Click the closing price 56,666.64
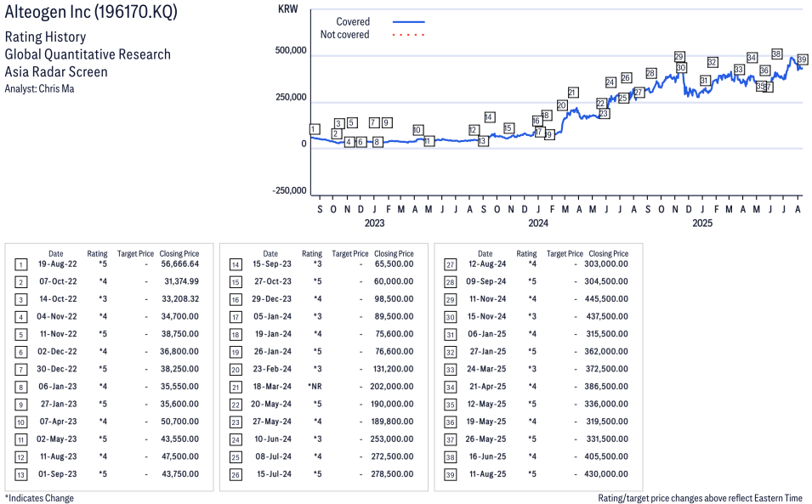812x504 pixels. pos(179,264)
